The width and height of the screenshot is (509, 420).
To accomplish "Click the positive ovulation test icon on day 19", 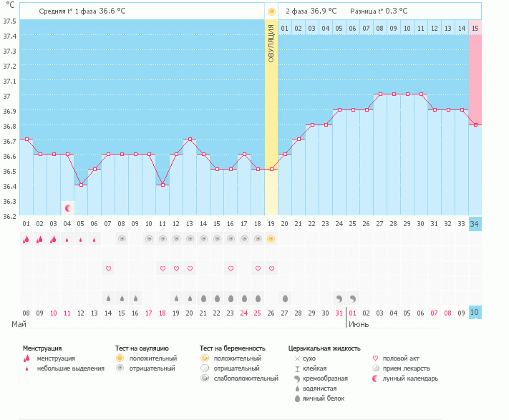I will [271, 239].
